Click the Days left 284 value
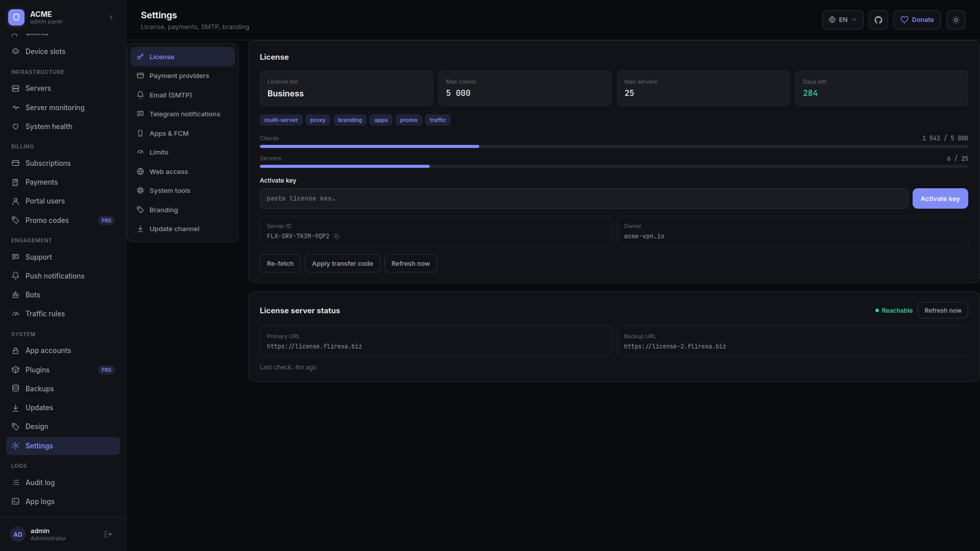 (810, 93)
